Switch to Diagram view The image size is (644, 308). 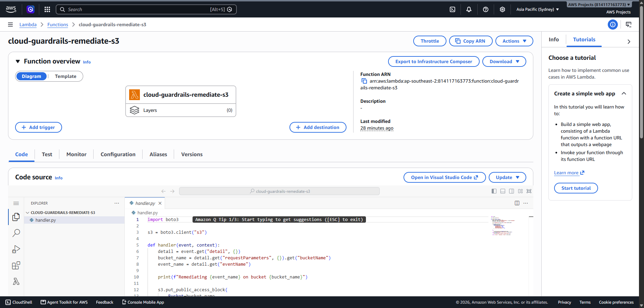click(x=32, y=76)
